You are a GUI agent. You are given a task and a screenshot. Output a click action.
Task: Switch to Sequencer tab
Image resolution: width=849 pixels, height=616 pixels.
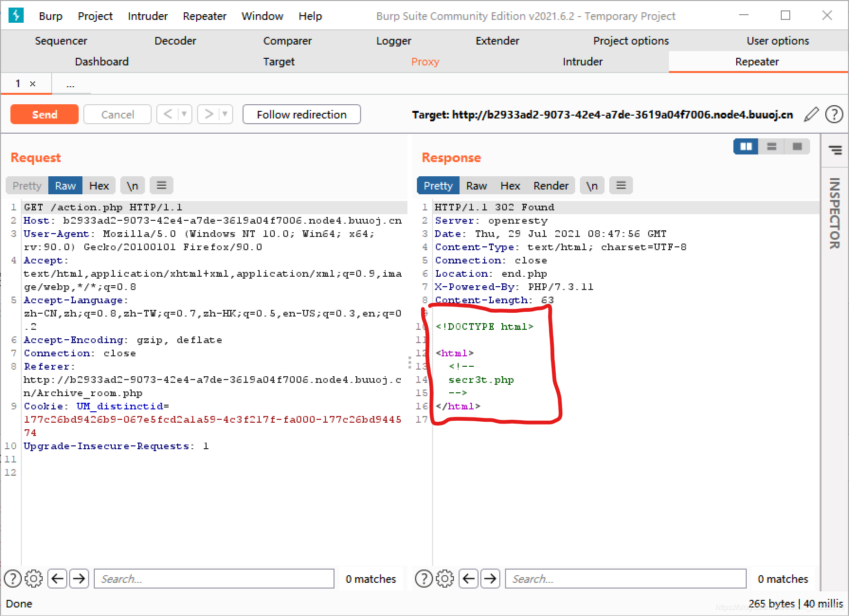pos(61,41)
